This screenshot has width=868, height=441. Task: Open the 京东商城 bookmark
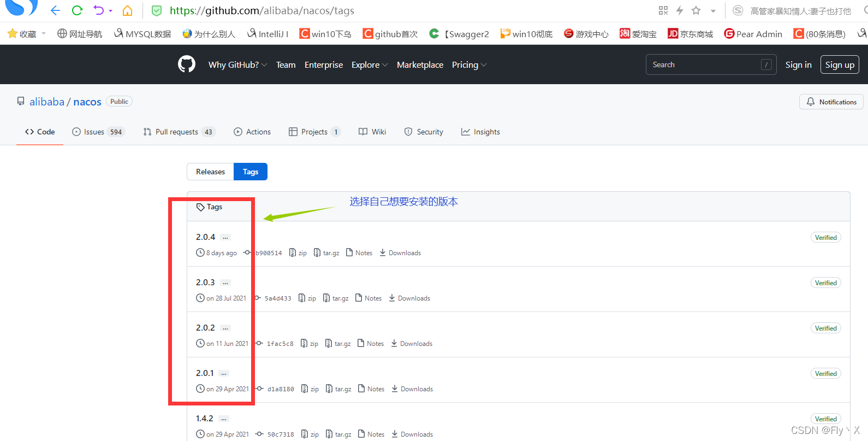(690, 34)
